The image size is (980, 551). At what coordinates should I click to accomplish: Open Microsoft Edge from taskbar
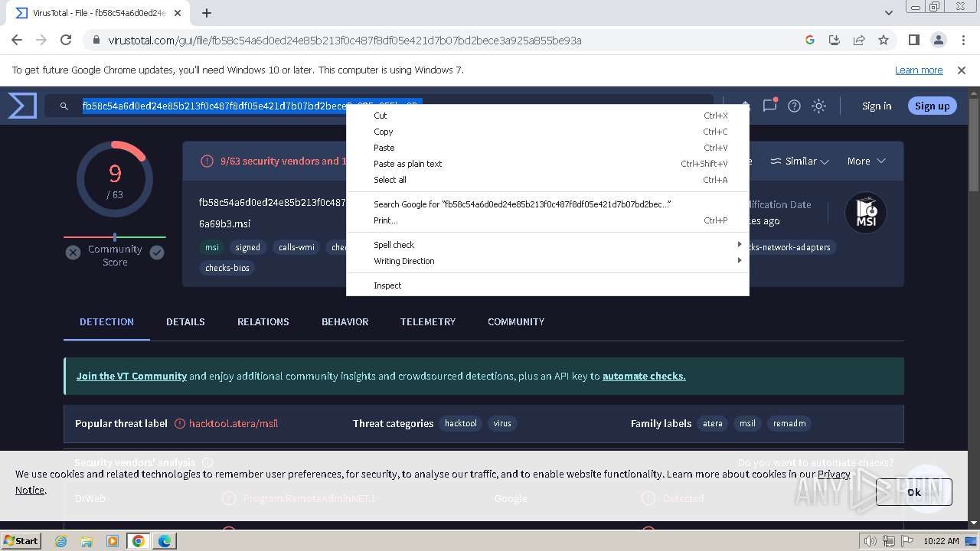(165, 541)
